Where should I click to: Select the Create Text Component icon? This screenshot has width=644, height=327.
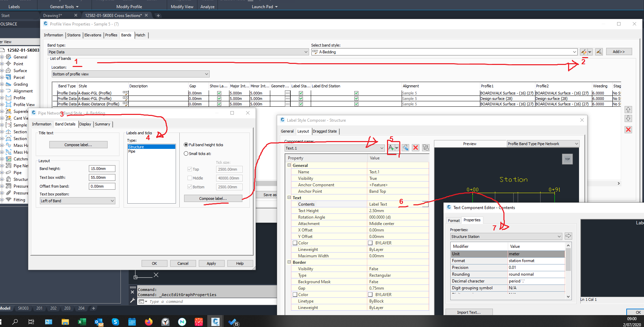point(391,148)
